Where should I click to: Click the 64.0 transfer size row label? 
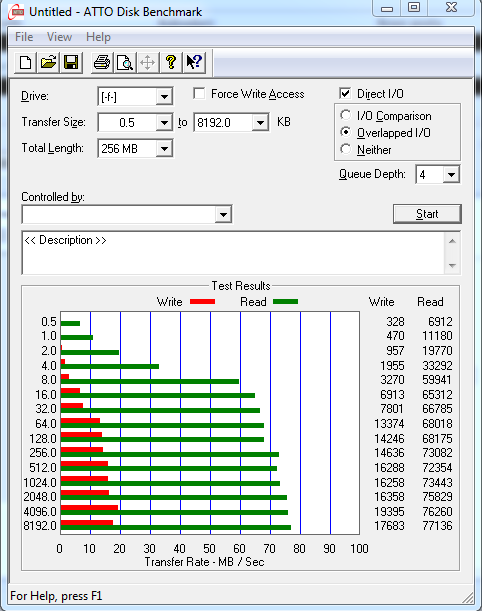tap(46, 424)
